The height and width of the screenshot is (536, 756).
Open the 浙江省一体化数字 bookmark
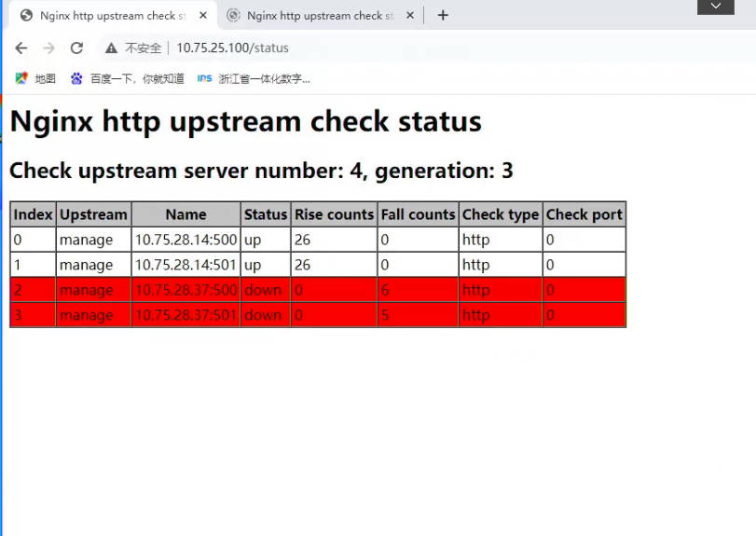click(264, 78)
